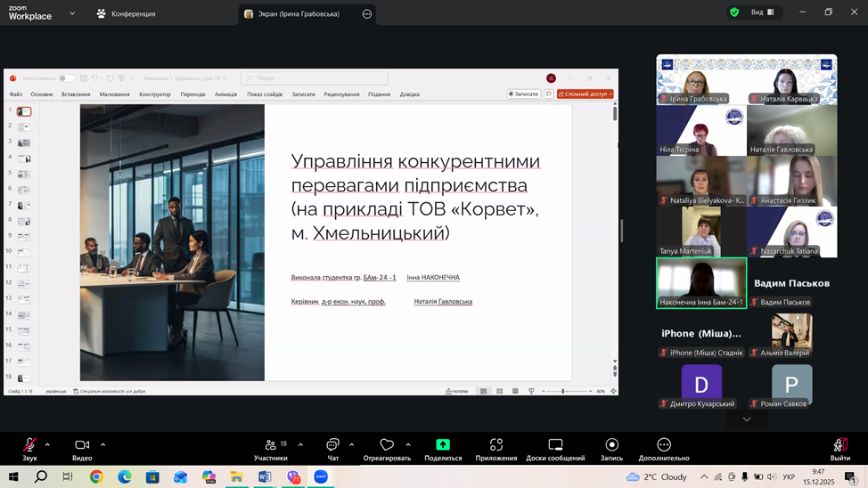Image resolution: width=868 pixels, height=488 pixels.
Task: Switch to the Конференция tab
Action: click(x=126, y=14)
